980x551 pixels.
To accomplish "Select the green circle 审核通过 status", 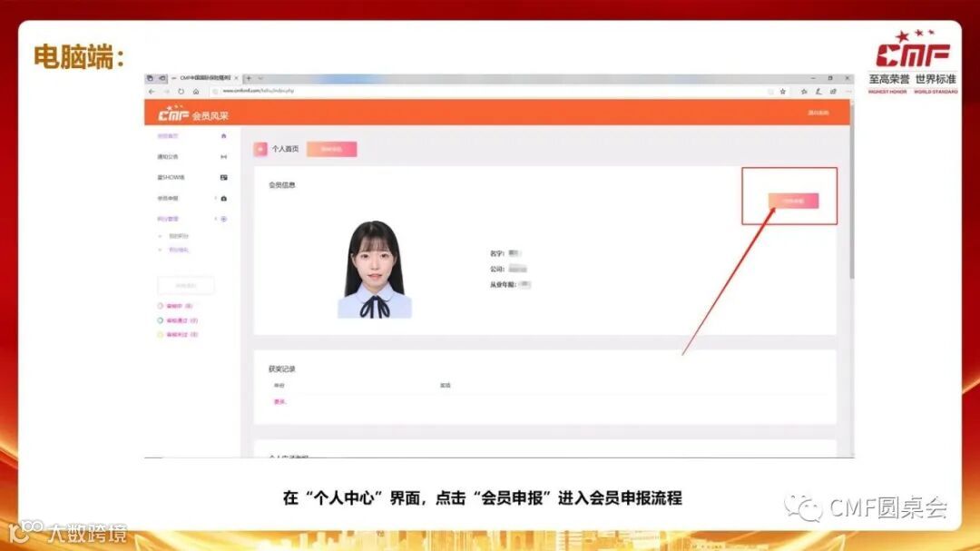I will pyautogui.click(x=178, y=320).
